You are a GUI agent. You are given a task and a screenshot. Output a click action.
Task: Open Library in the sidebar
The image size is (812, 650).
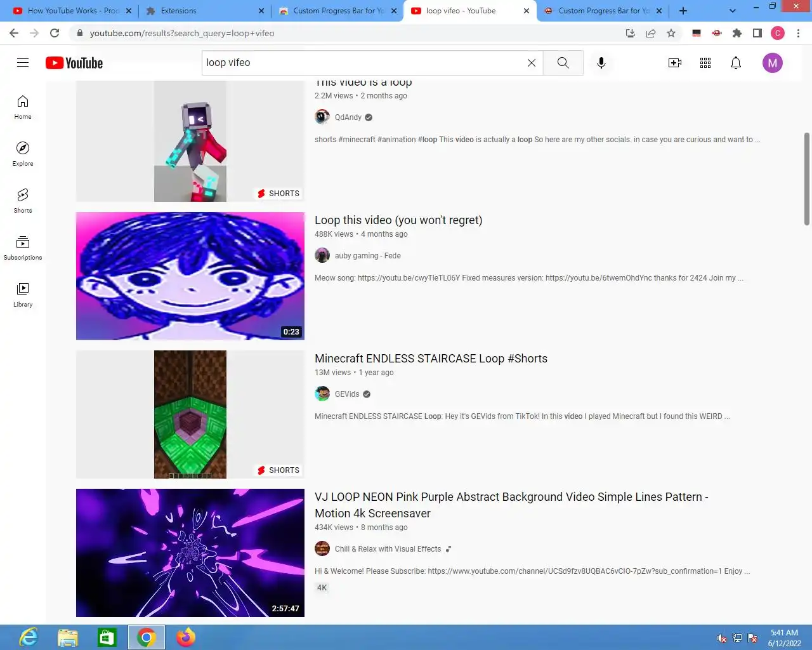click(x=23, y=295)
